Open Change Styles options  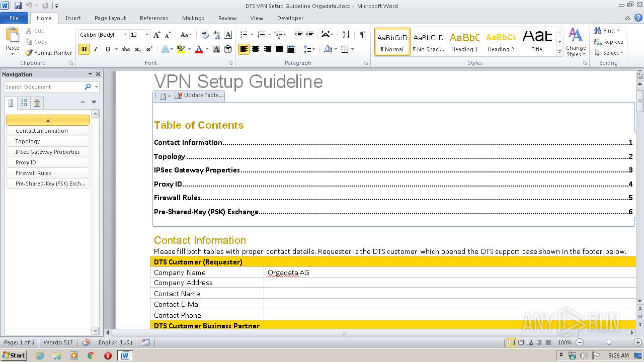[x=576, y=42]
